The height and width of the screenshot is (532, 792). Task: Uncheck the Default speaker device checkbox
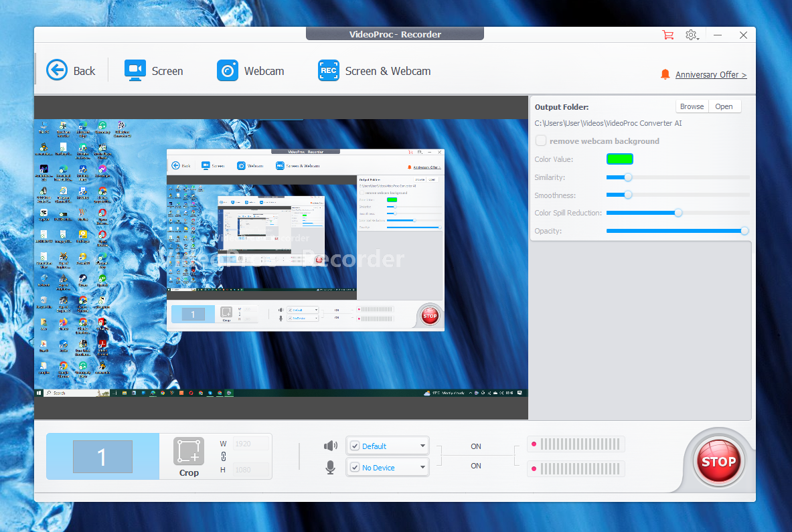[355, 446]
